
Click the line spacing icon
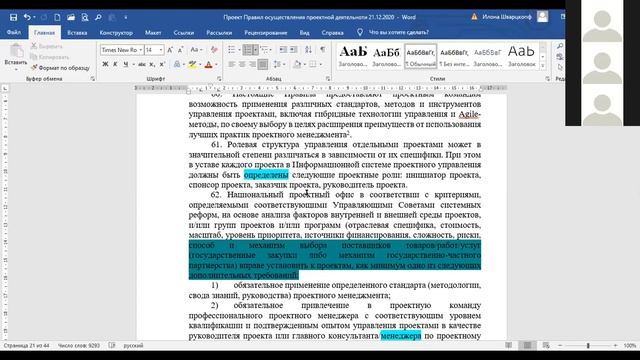[x=277, y=64]
